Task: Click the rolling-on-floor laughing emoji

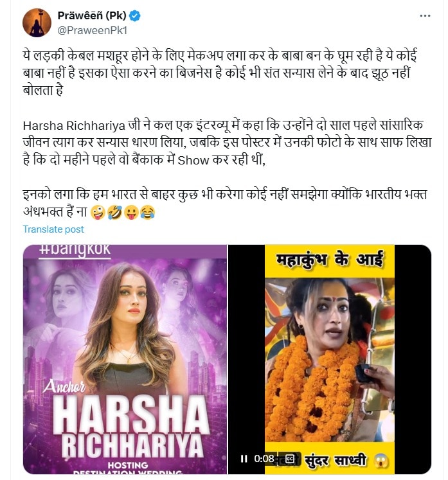Action: tap(115, 213)
